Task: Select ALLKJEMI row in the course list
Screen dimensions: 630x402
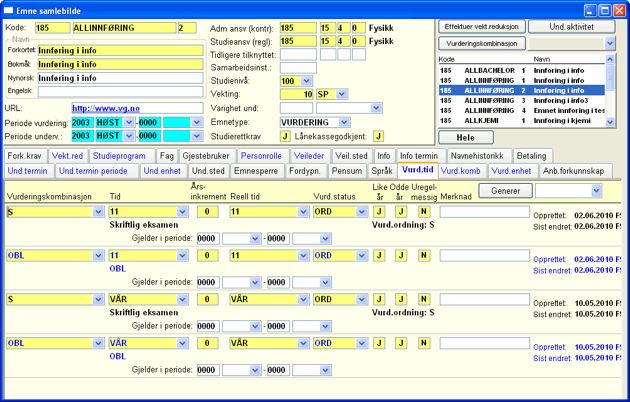Action: pyautogui.click(x=522, y=120)
